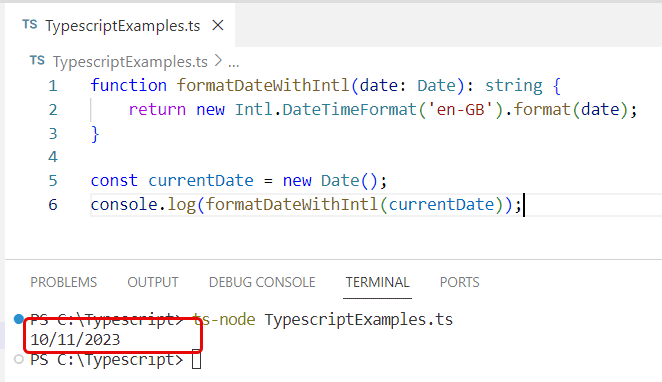
Task: Click line number 5 in gutter
Action: [x=53, y=181]
